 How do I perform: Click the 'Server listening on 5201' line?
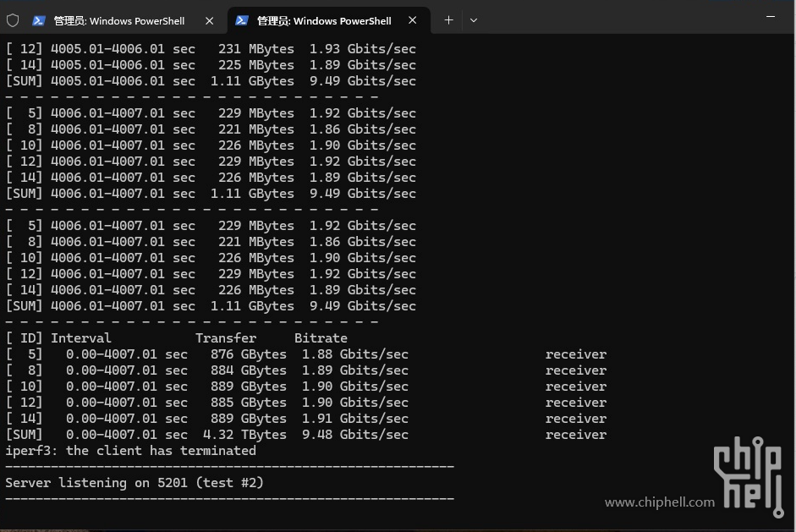[x=134, y=483]
